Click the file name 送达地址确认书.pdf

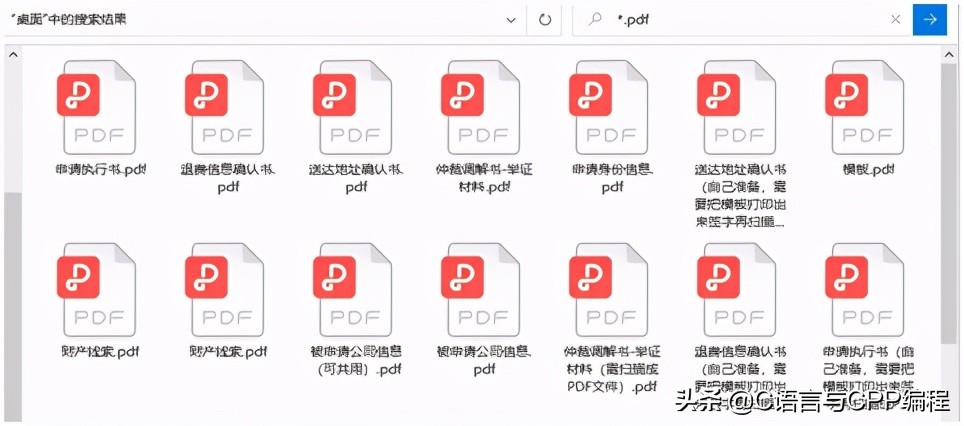coord(356,178)
